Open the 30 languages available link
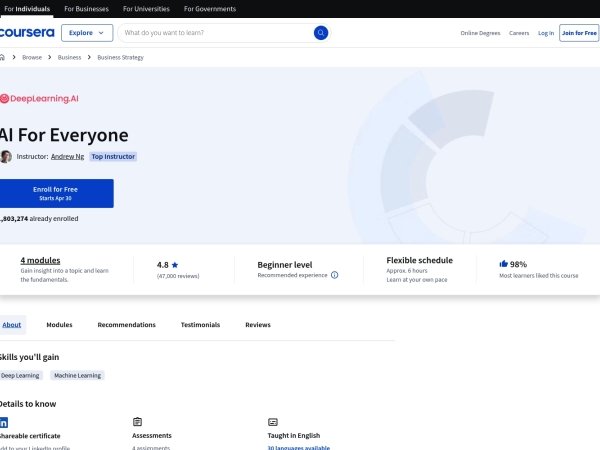 tap(298, 447)
